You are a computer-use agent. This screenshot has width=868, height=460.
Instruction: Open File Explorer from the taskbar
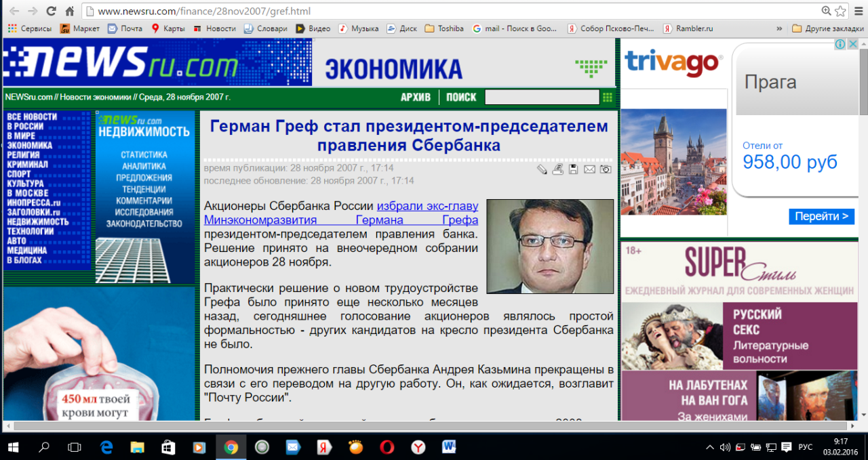click(138, 447)
